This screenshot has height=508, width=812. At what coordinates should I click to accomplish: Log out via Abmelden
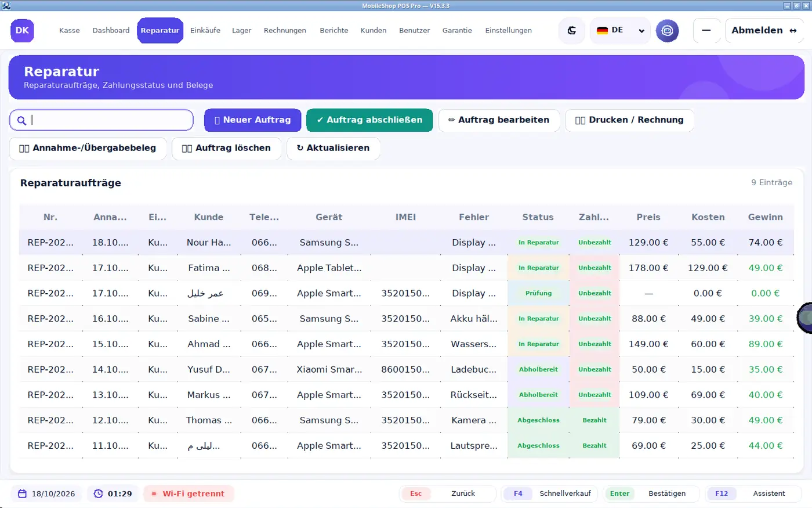[764, 30]
